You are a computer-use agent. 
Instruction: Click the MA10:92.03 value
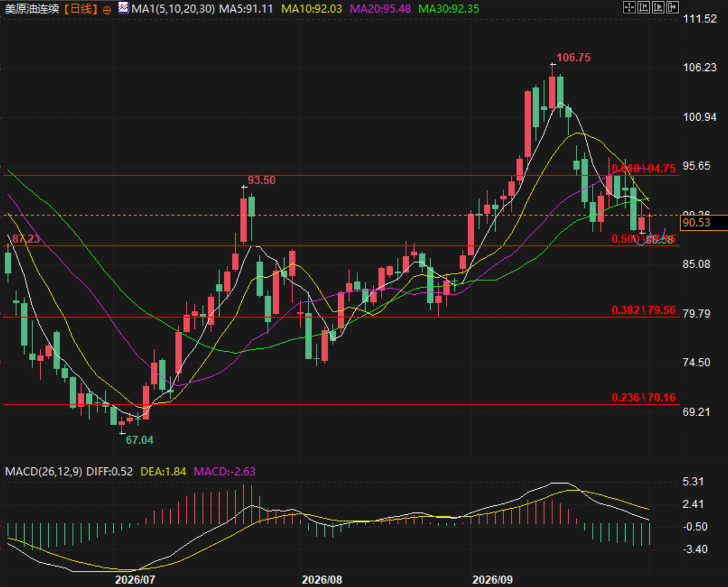coord(312,9)
